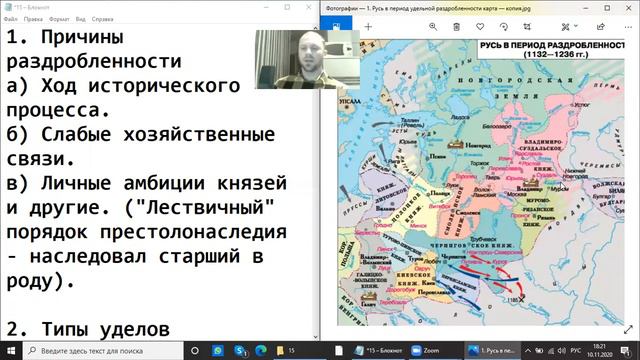Open the edit and create tool icon
Image resolution: width=640 pixels, height=360 pixels.
pyautogui.click(x=565, y=27)
